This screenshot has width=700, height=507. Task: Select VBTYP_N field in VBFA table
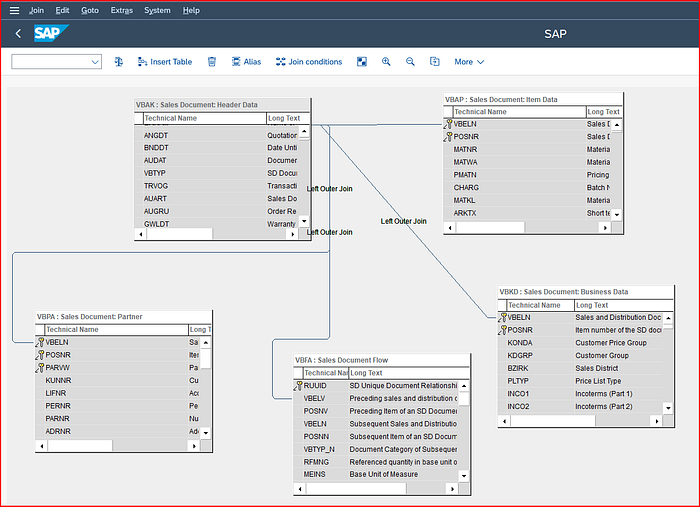[x=319, y=449]
